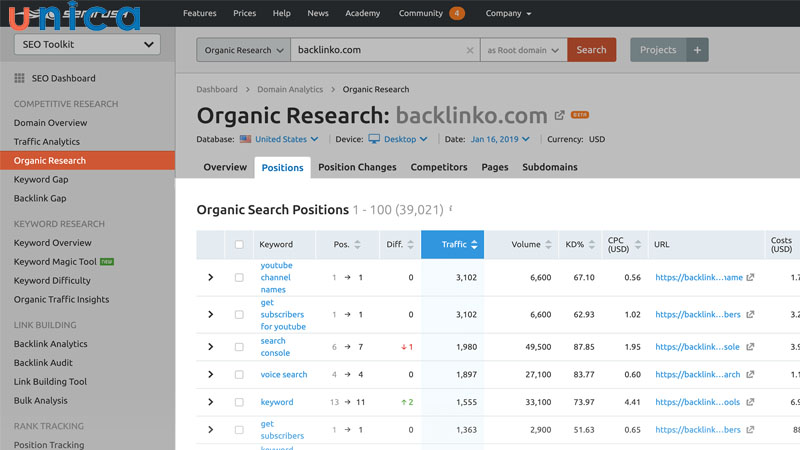Viewport: 800px width, 450px height.
Task: Check the youtube channel names row checkbox
Action: pyautogui.click(x=239, y=278)
